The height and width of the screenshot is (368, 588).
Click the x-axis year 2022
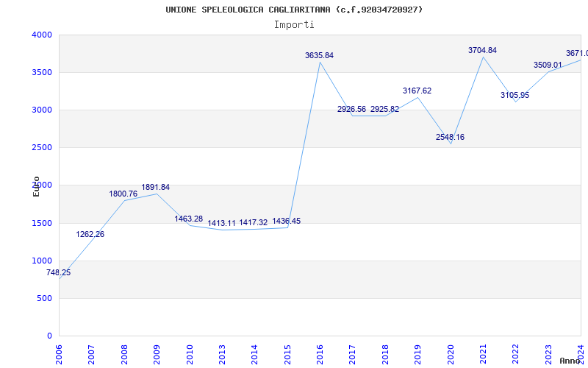516,355
